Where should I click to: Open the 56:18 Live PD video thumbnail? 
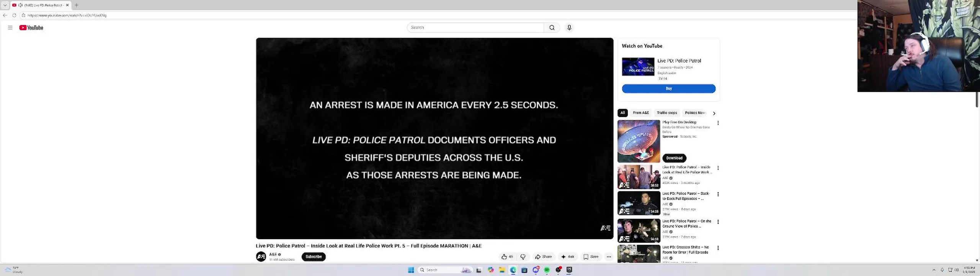coord(639,231)
